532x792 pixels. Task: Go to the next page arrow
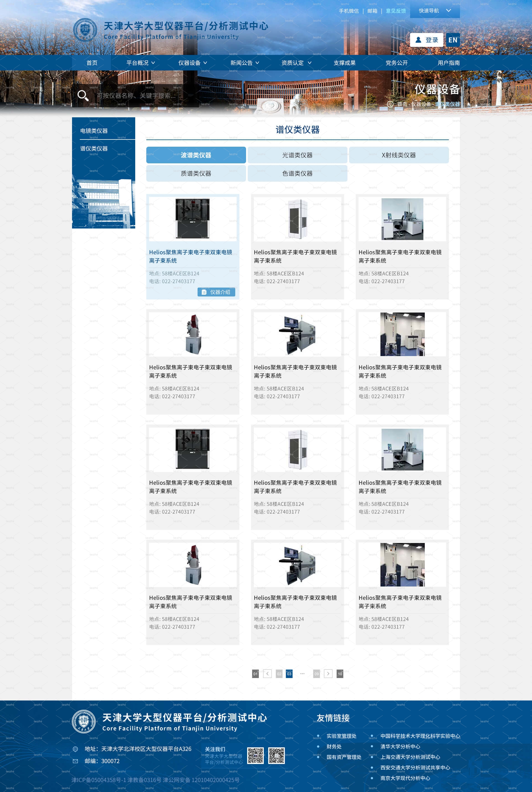pos(328,674)
